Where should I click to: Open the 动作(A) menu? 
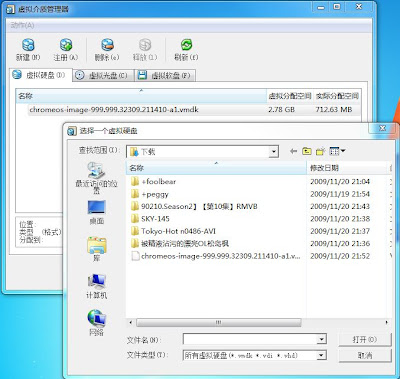point(22,25)
